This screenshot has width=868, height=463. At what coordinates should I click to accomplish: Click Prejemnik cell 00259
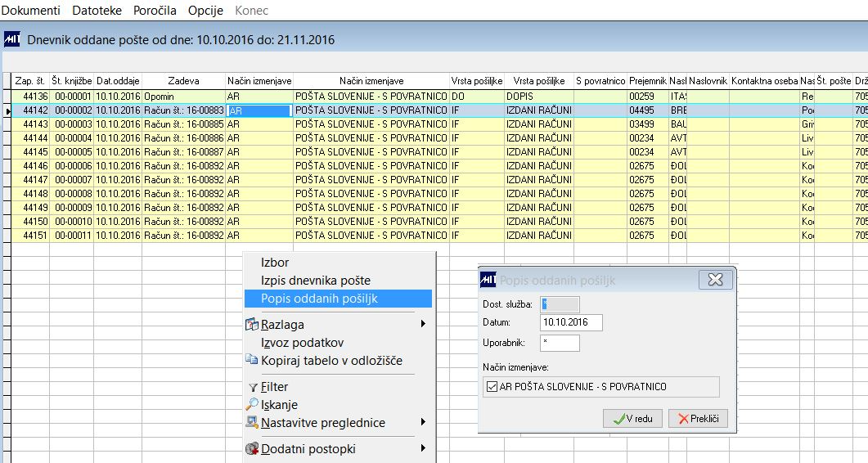point(648,97)
